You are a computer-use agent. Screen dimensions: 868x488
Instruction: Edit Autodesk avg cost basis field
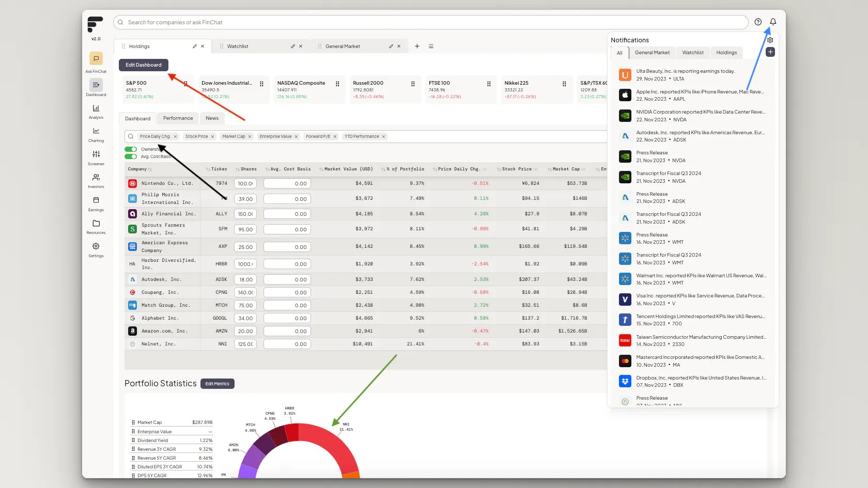click(287, 279)
